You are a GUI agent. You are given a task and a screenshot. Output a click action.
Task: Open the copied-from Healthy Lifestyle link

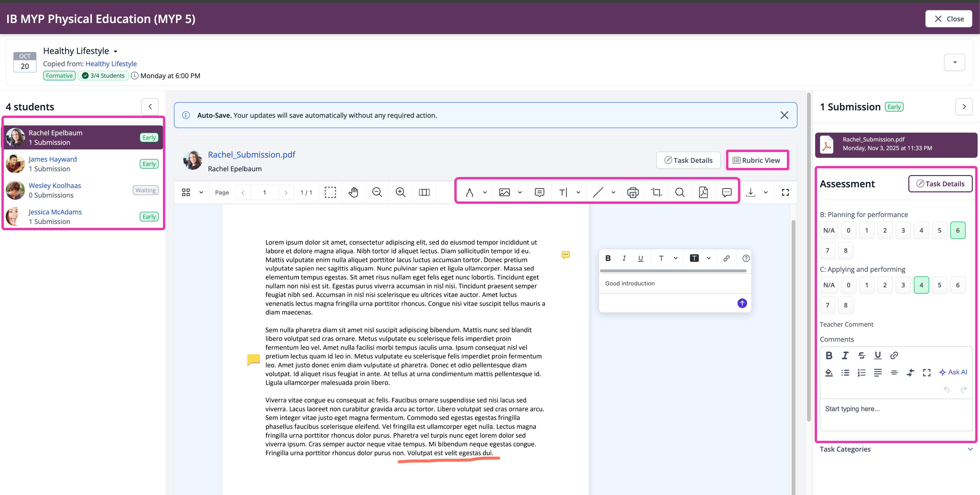pyautogui.click(x=111, y=64)
